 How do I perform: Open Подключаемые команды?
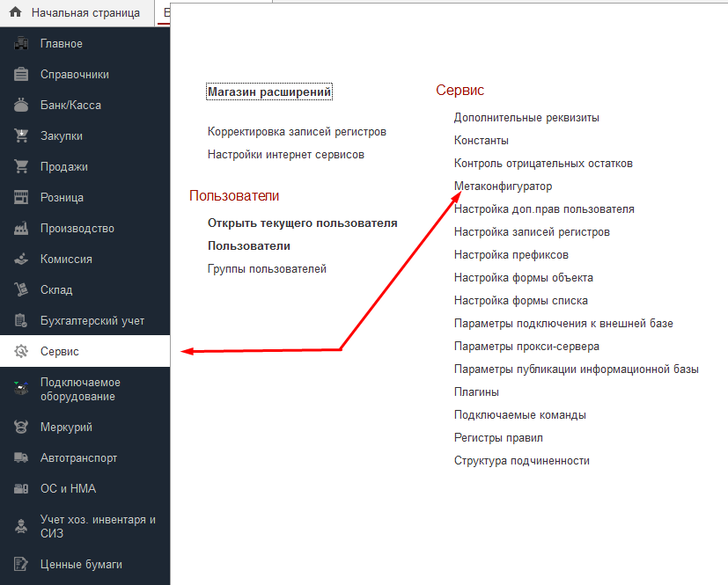[x=520, y=414]
